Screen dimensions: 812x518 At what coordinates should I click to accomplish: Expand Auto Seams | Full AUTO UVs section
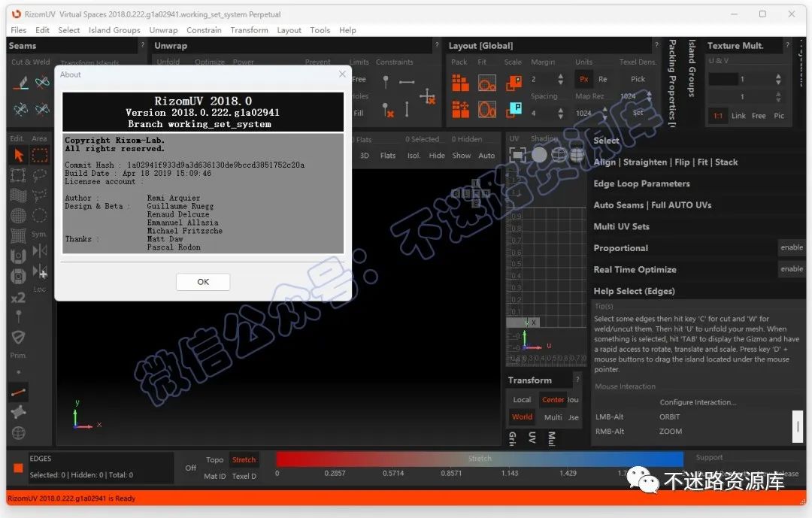[653, 205]
